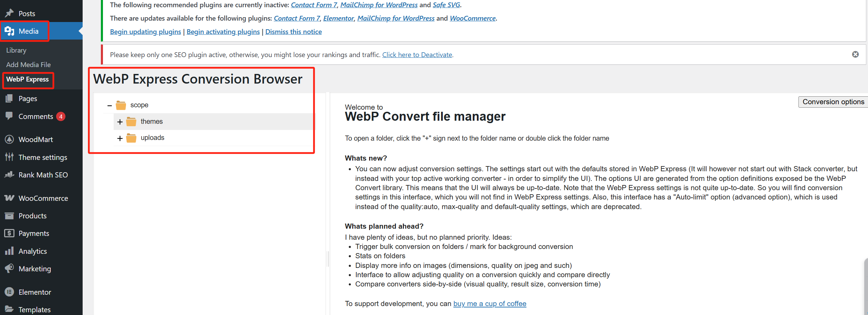868x315 pixels.
Task: Expand the uploads folder
Action: click(120, 138)
